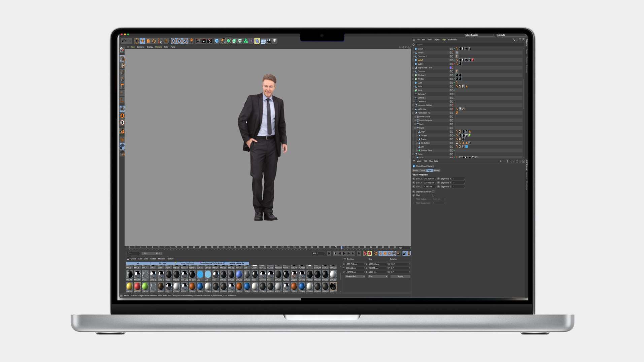Click the back arrow in Attributes panel
Screen dimensions: 644x362
tap(501, 161)
